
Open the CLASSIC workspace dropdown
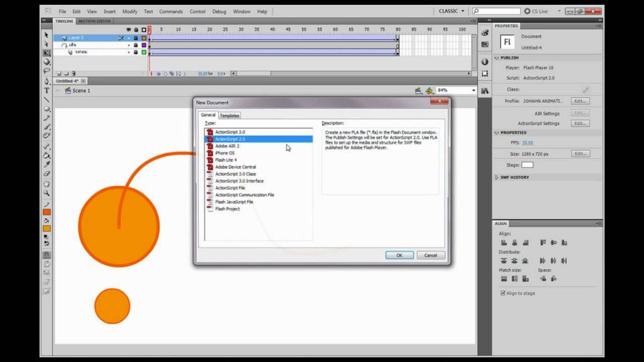pyautogui.click(x=452, y=11)
